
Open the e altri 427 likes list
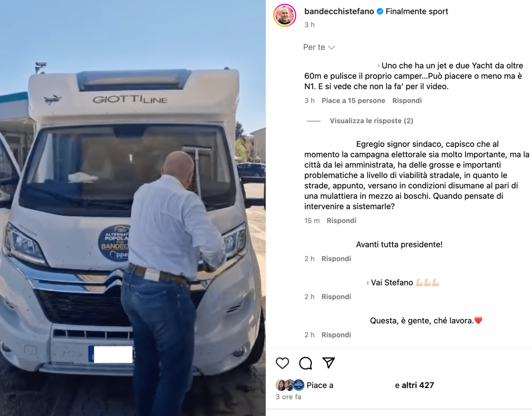[414, 385]
